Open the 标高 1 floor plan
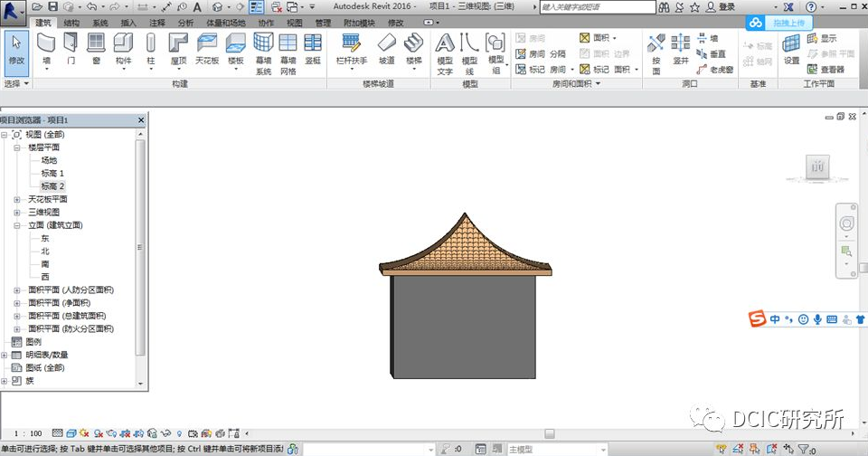The width and height of the screenshot is (868, 456). (x=52, y=173)
